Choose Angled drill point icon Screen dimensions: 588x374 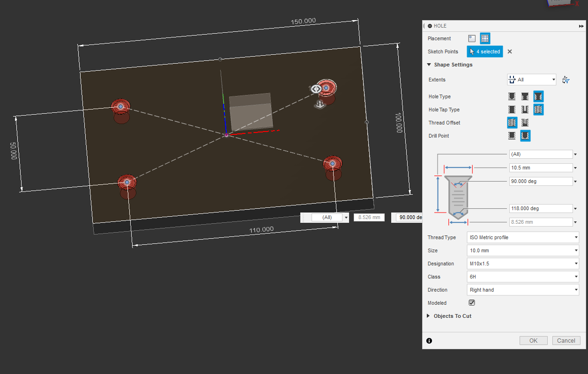(525, 136)
